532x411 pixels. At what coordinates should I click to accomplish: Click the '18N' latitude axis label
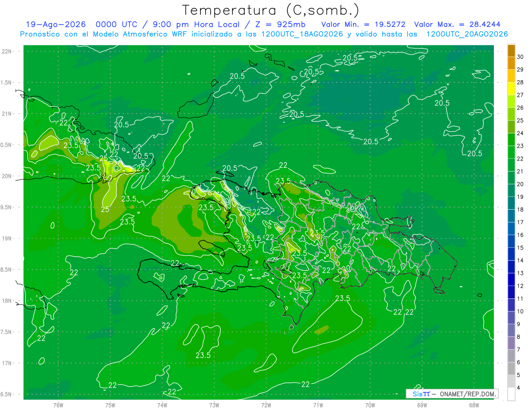[x=7, y=301]
